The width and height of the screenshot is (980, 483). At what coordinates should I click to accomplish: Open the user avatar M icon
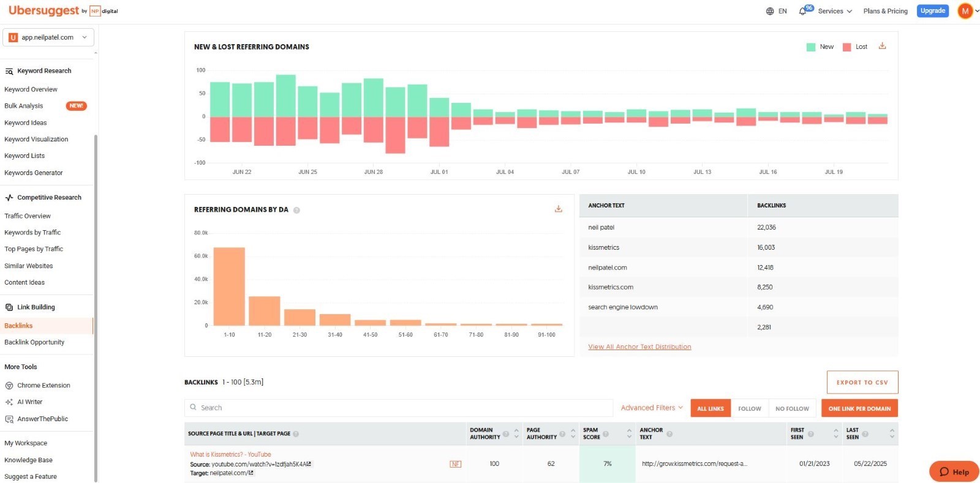click(965, 11)
